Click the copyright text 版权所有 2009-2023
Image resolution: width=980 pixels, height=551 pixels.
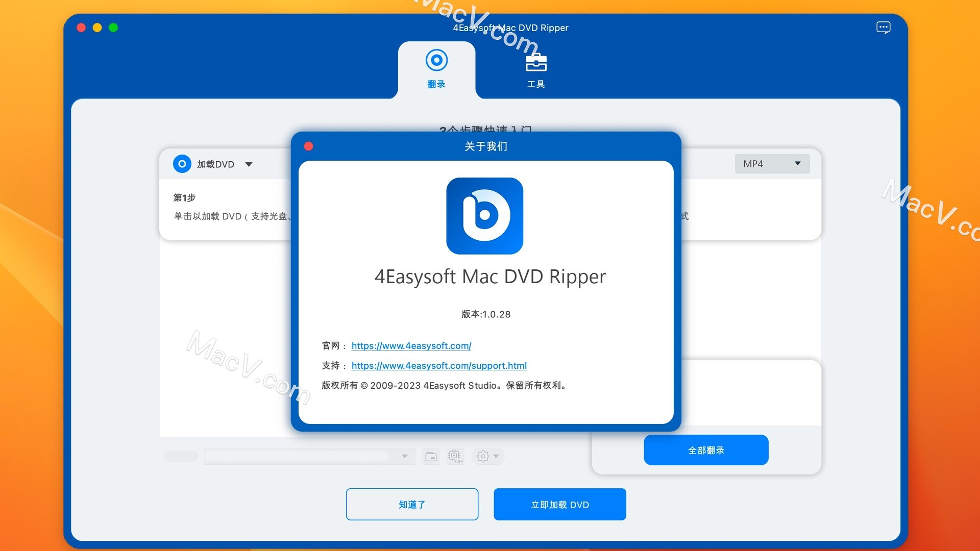(x=444, y=385)
